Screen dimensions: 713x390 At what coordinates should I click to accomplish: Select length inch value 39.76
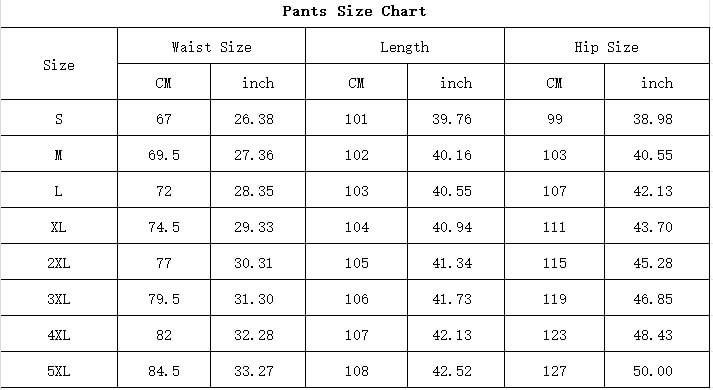pos(452,119)
